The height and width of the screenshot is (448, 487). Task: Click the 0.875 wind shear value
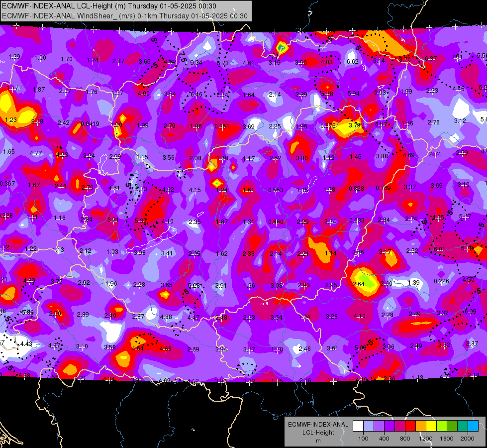tap(328, 126)
